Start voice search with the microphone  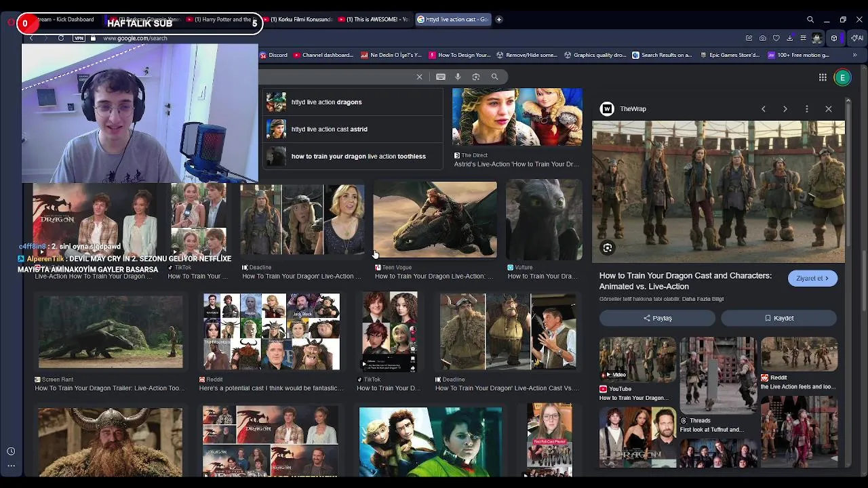tap(458, 77)
